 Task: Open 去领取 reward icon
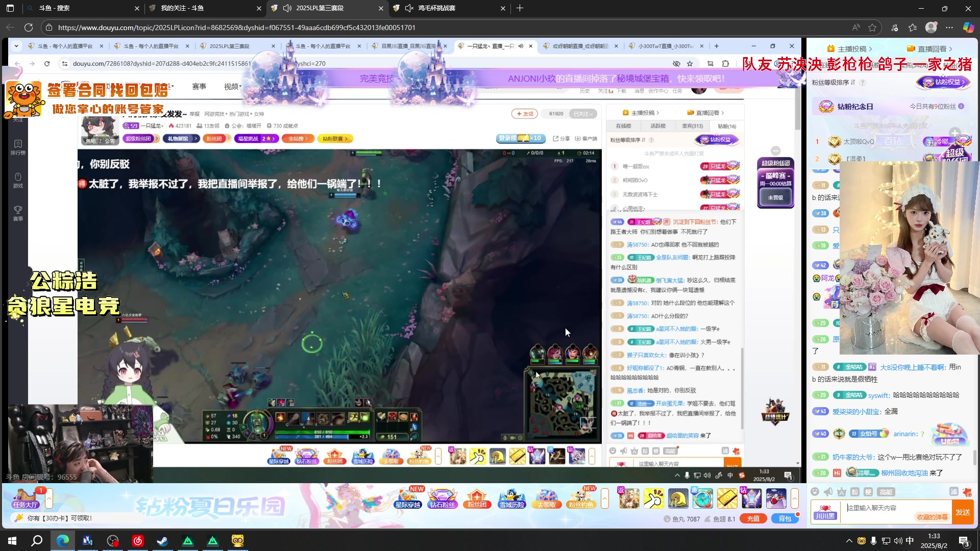click(x=546, y=498)
